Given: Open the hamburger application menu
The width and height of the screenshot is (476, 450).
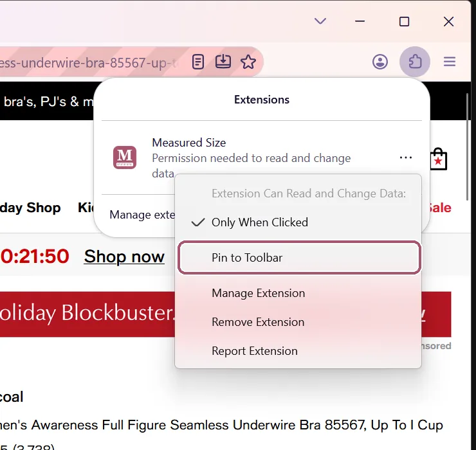Looking at the screenshot, I should 449,62.
